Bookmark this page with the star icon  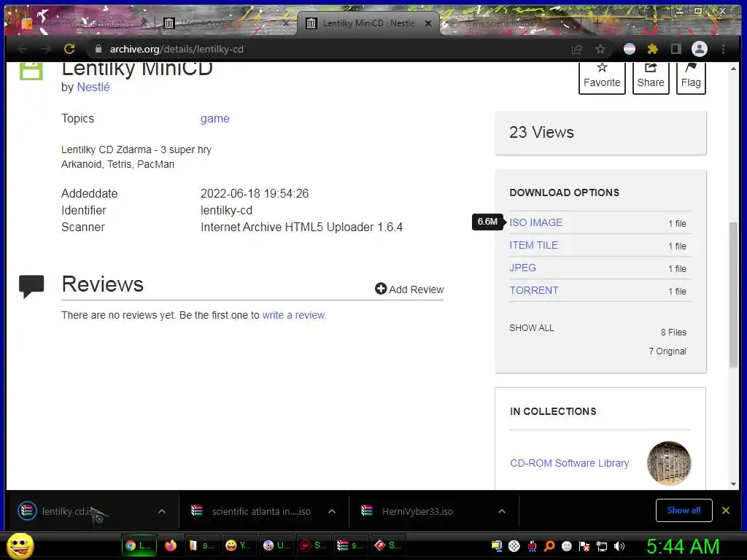[x=600, y=49]
